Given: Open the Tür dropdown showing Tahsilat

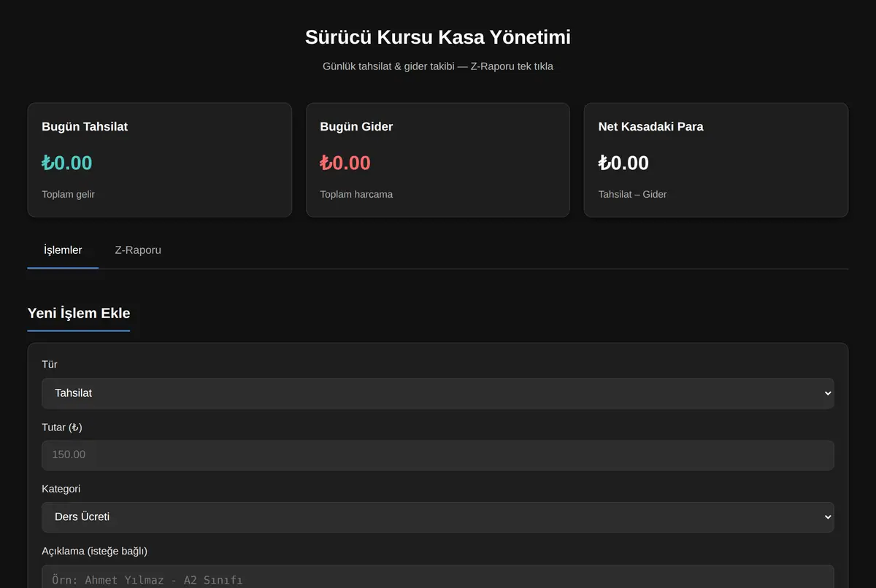Looking at the screenshot, I should point(438,393).
